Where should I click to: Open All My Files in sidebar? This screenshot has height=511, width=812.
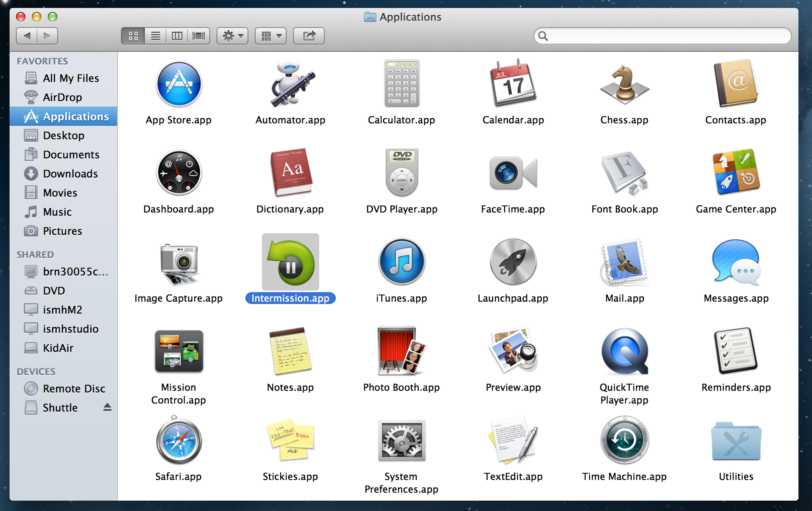64,78
